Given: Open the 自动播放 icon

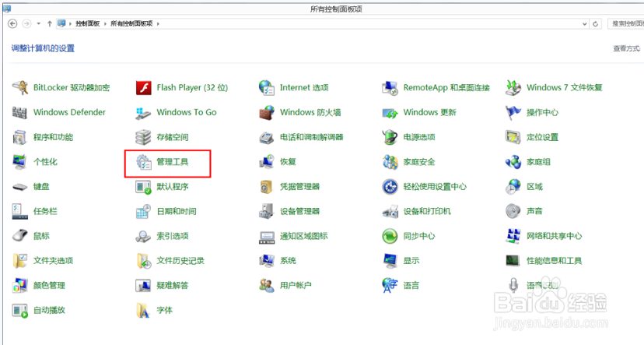Looking at the screenshot, I should point(19,310).
